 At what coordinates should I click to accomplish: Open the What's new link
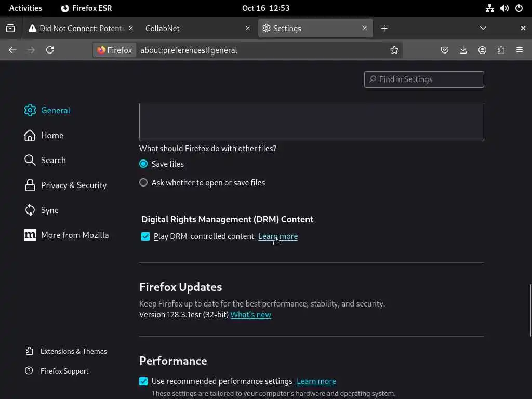[x=251, y=315]
